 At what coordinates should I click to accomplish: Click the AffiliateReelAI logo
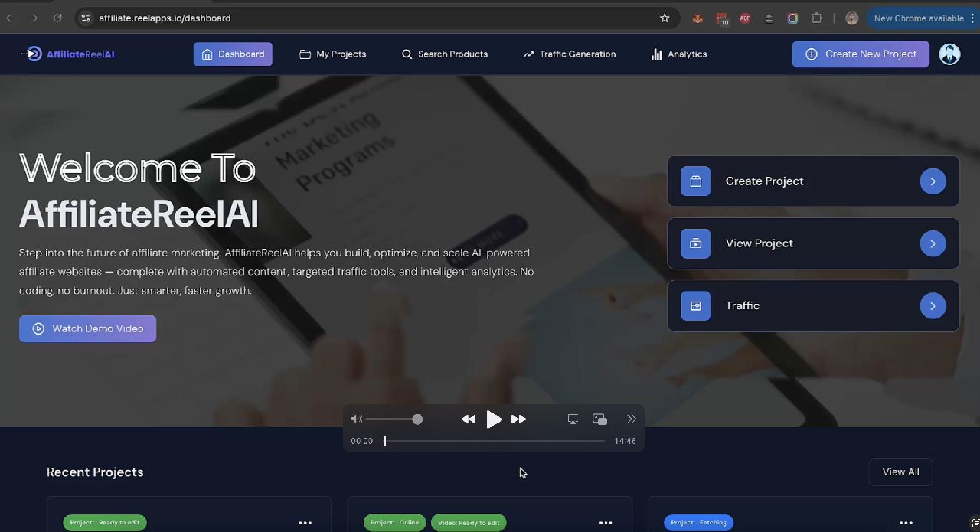(x=67, y=54)
